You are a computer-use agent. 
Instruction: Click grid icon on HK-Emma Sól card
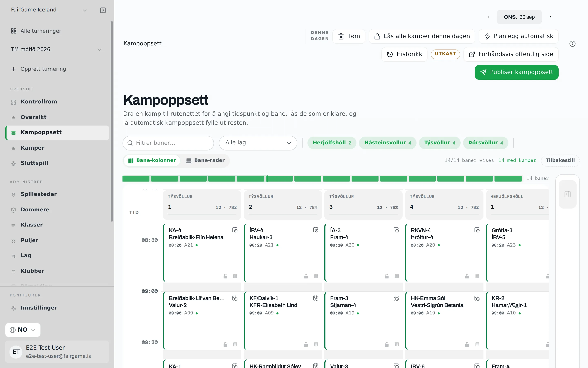477,344
